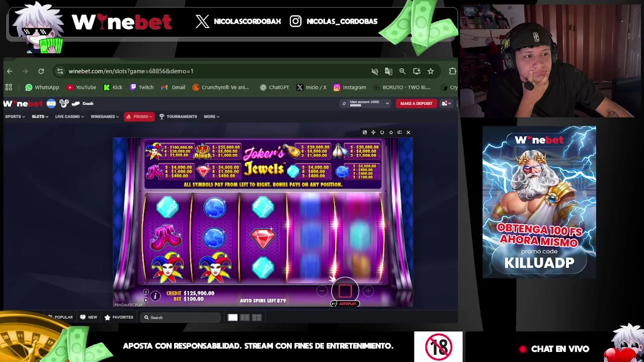644x362 pixels.
Task: Open the translate page icon
Action: pos(388,71)
